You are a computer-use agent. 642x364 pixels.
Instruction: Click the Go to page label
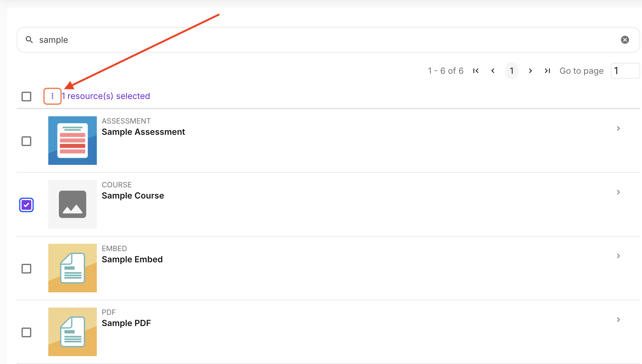coord(582,71)
